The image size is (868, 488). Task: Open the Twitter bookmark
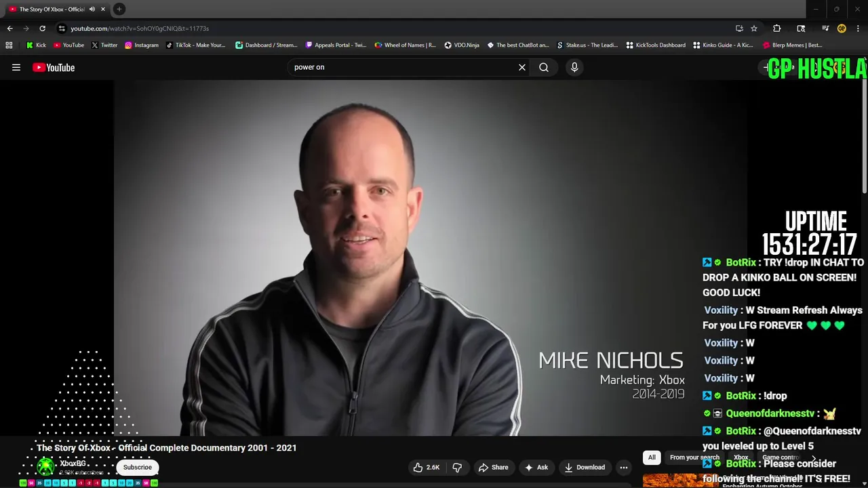[x=104, y=45]
